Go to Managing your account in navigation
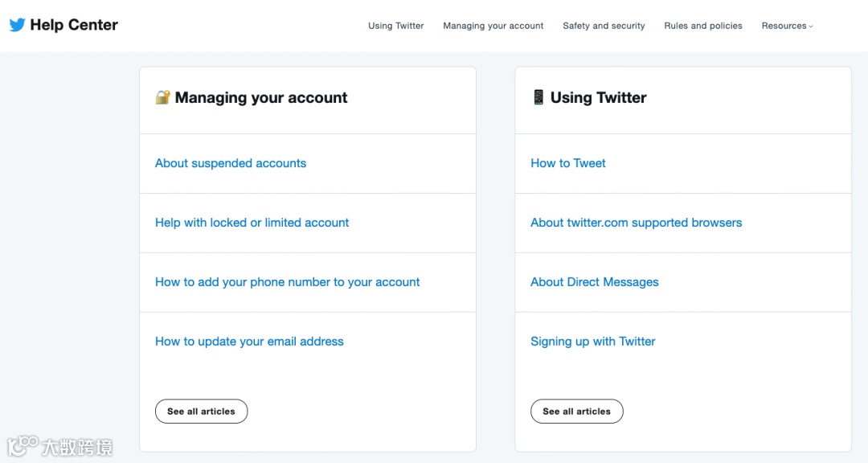Image resolution: width=868 pixels, height=463 pixels. tap(493, 26)
